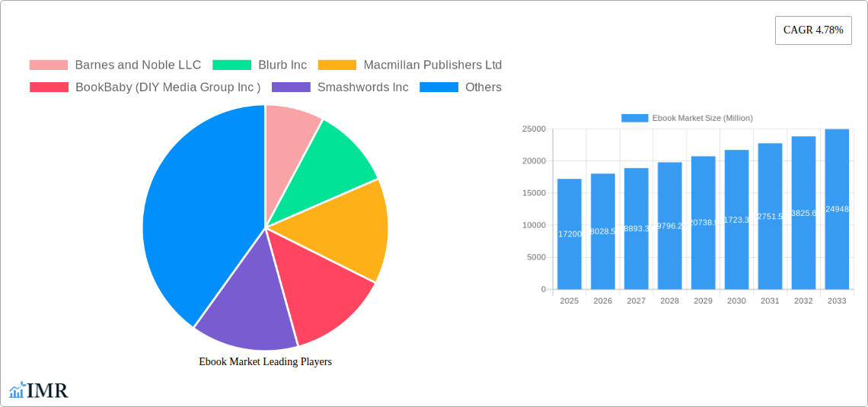Click the Macmillan Publishers Ltd orange swatch
The height and width of the screenshot is (407, 868).
click(x=337, y=65)
